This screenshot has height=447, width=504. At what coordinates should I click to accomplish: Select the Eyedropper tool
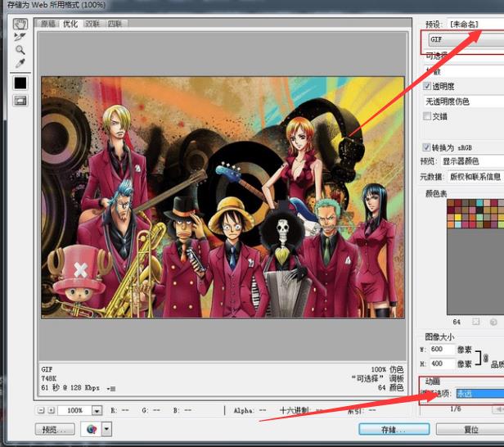[20, 63]
